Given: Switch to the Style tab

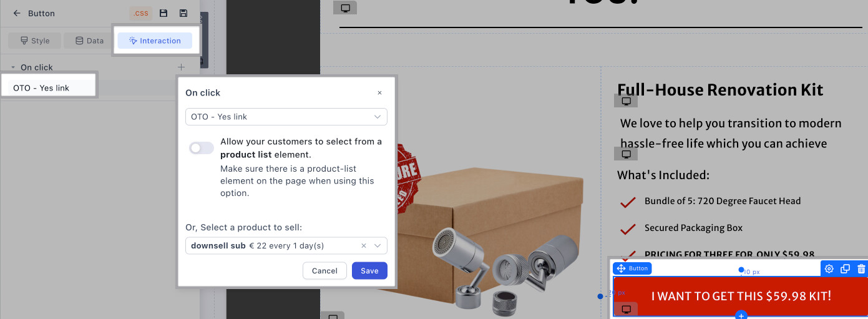Looking at the screenshot, I should 34,41.
